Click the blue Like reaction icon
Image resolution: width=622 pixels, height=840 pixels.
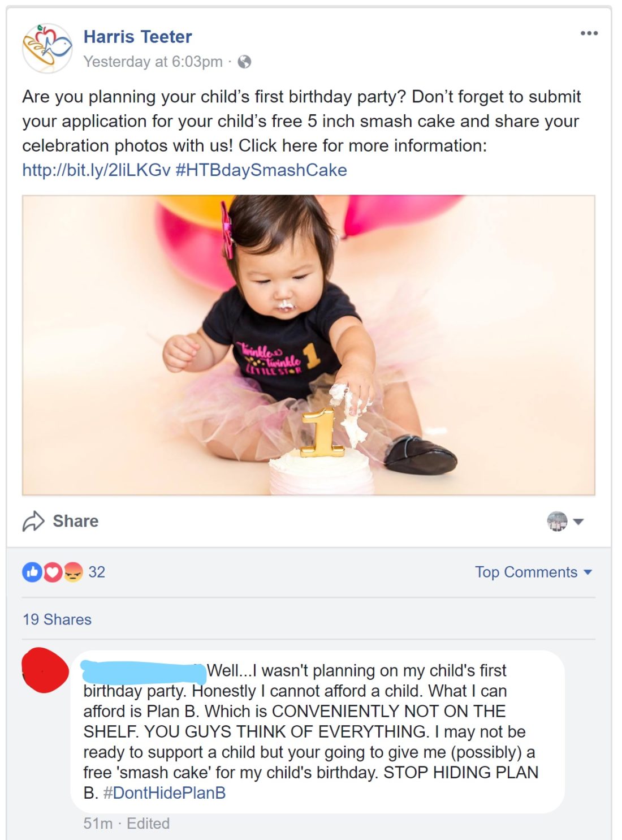point(32,572)
